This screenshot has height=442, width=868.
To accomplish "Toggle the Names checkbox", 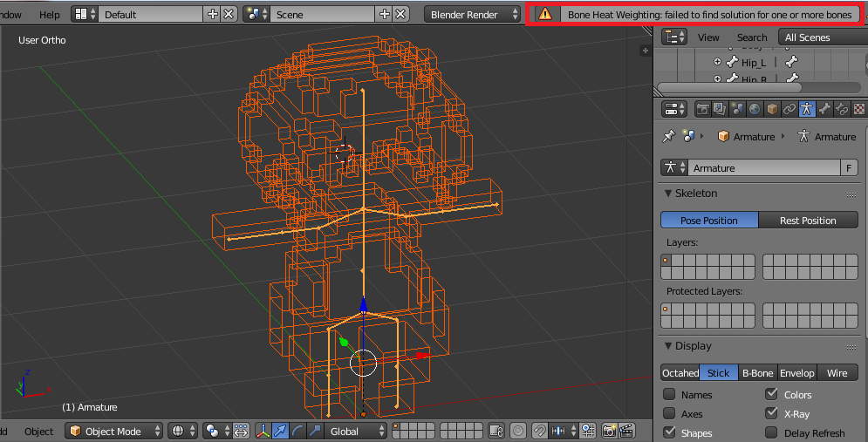I will tap(669, 394).
